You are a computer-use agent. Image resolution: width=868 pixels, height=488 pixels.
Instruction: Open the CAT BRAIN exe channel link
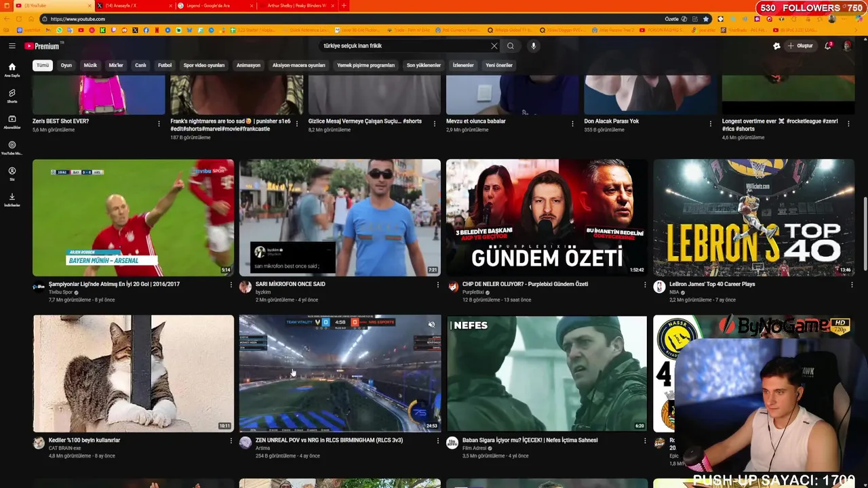coord(64,448)
